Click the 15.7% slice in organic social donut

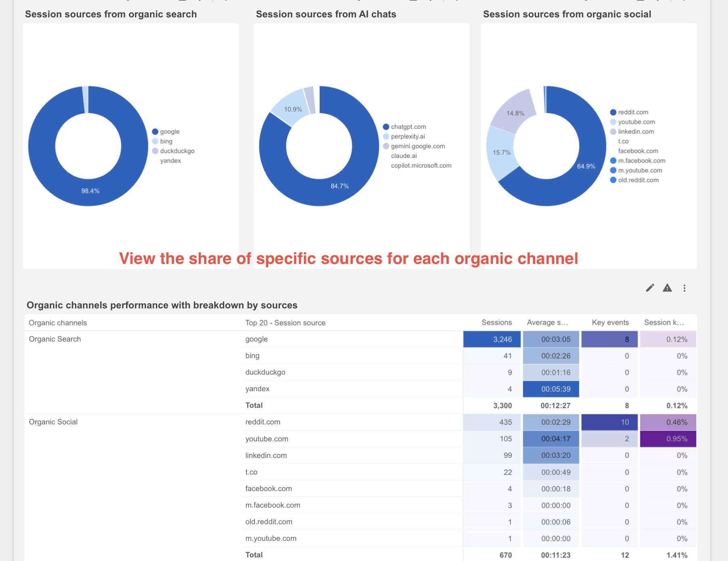[501, 152]
